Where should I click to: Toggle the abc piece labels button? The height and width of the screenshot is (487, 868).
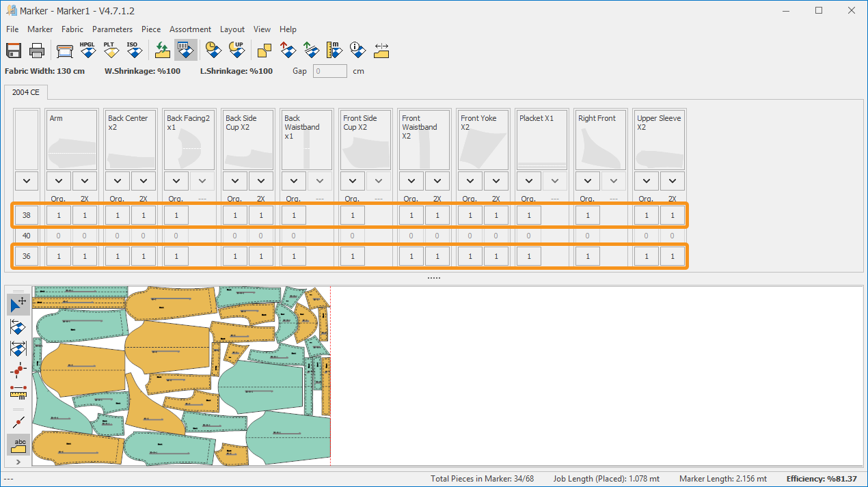click(18, 445)
